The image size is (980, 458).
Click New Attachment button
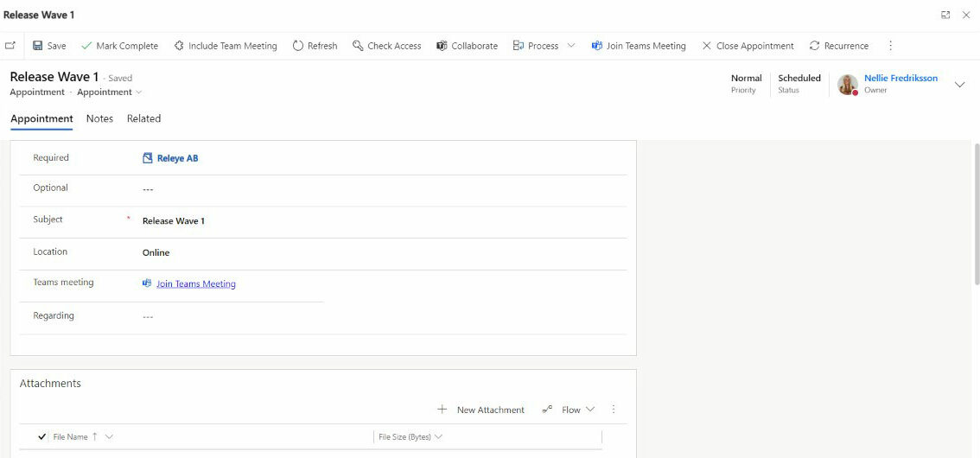point(481,410)
